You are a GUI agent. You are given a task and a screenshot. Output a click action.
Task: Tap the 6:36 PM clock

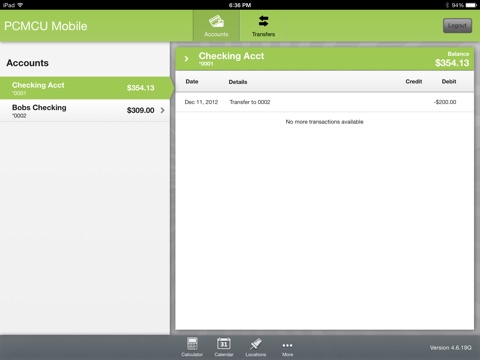click(x=240, y=5)
